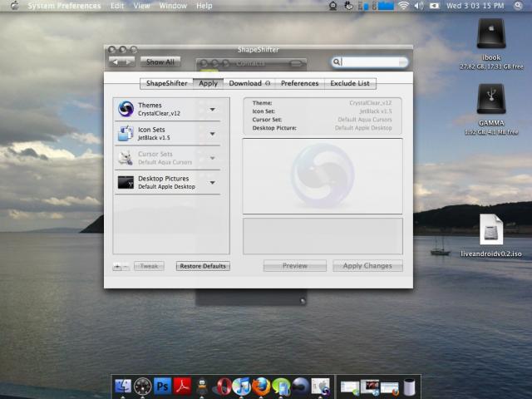Viewport: 532px width, 399px height.
Task: Click the 'CrystalClear_v12' theme info value
Action: click(370, 103)
